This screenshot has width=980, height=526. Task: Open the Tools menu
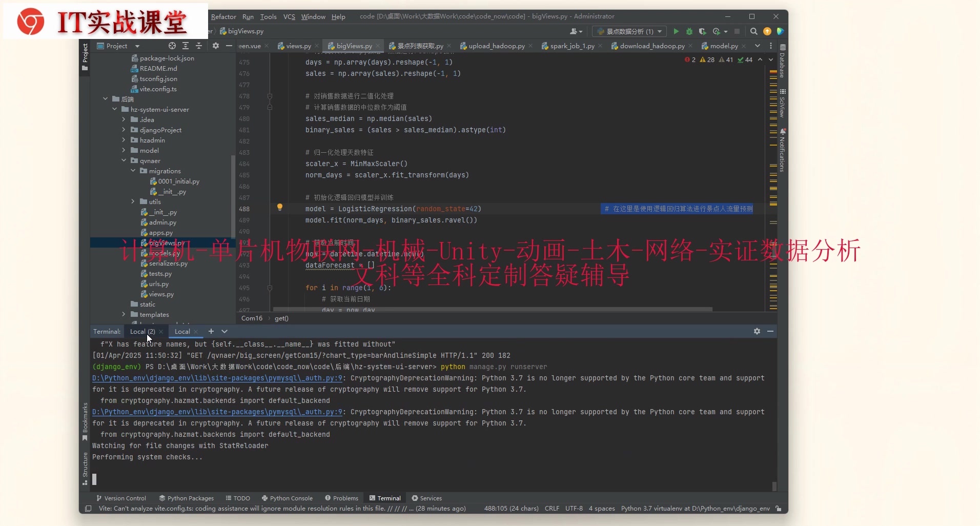pyautogui.click(x=268, y=16)
